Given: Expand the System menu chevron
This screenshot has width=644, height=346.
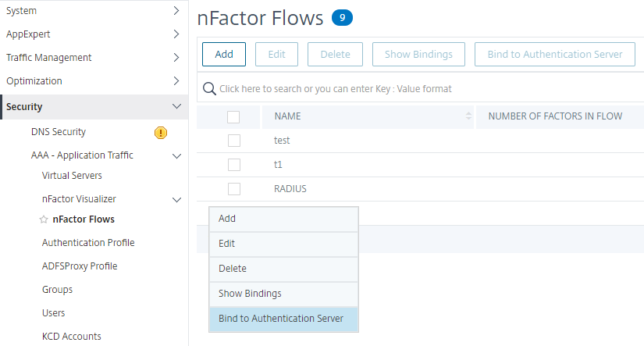Looking at the screenshot, I should click(176, 11).
